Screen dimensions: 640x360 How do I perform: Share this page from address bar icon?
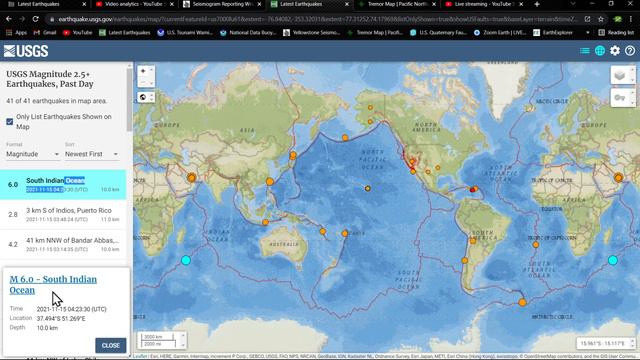click(587, 19)
